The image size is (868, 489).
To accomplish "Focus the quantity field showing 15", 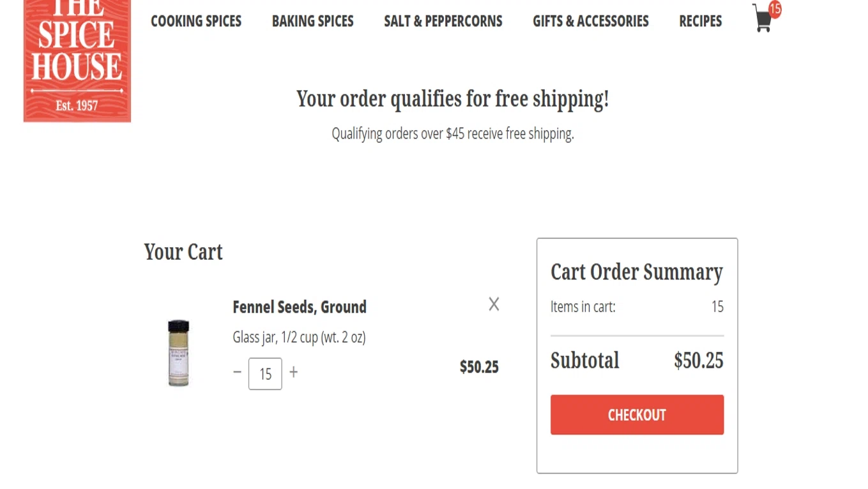I will click(x=265, y=373).
